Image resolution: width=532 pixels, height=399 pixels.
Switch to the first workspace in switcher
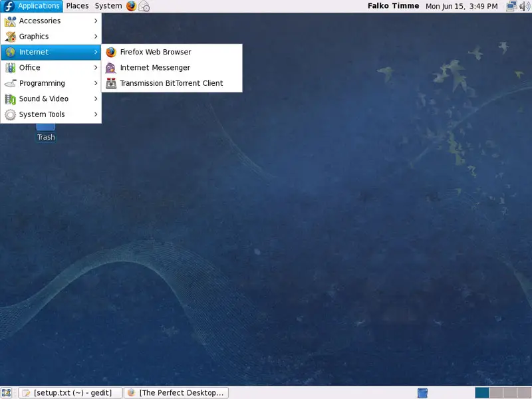[x=481, y=393]
